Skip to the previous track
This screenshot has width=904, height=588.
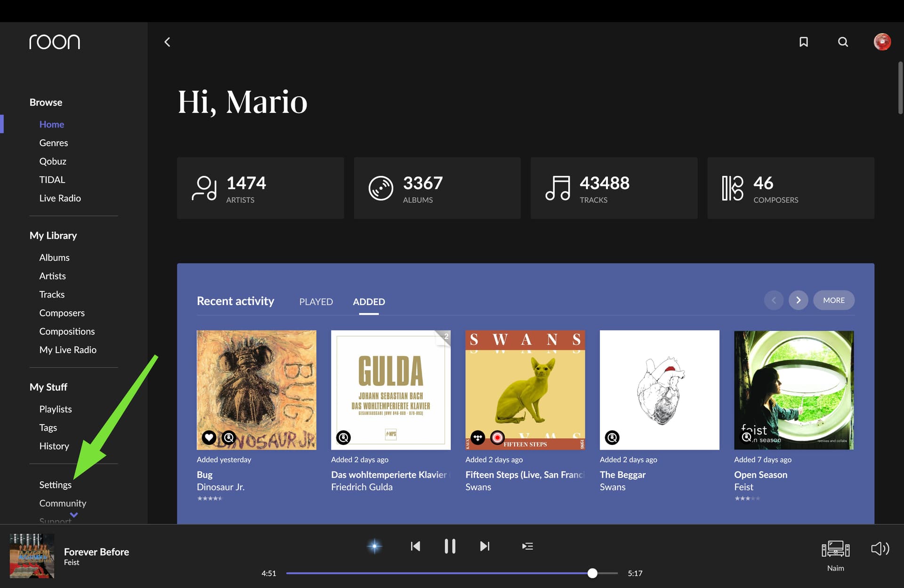[415, 546]
